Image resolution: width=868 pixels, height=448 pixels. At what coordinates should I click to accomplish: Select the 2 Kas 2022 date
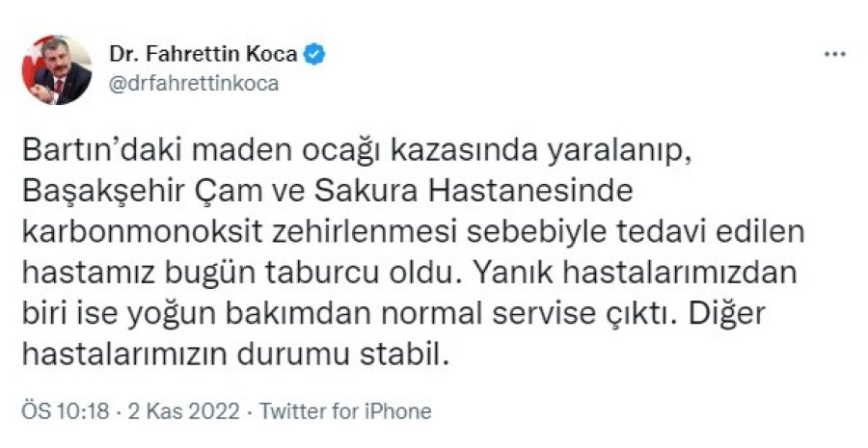184,411
